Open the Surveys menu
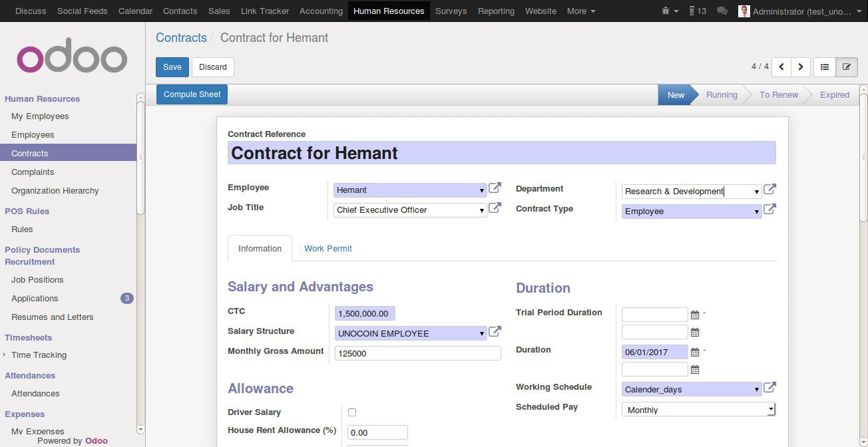This screenshot has width=868, height=447. [451, 11]
